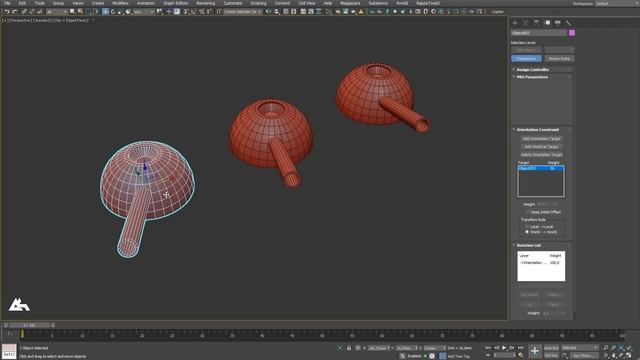Toggle Key Mode next to frame field
This screenshot has height=360, width=640.
click(x=488, y=355)
